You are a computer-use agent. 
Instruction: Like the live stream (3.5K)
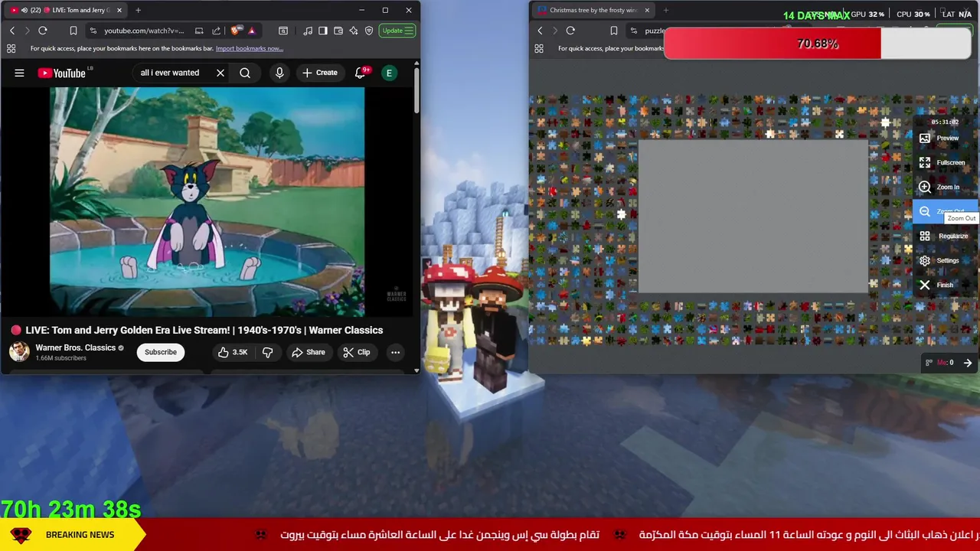(x=233, y=352)
